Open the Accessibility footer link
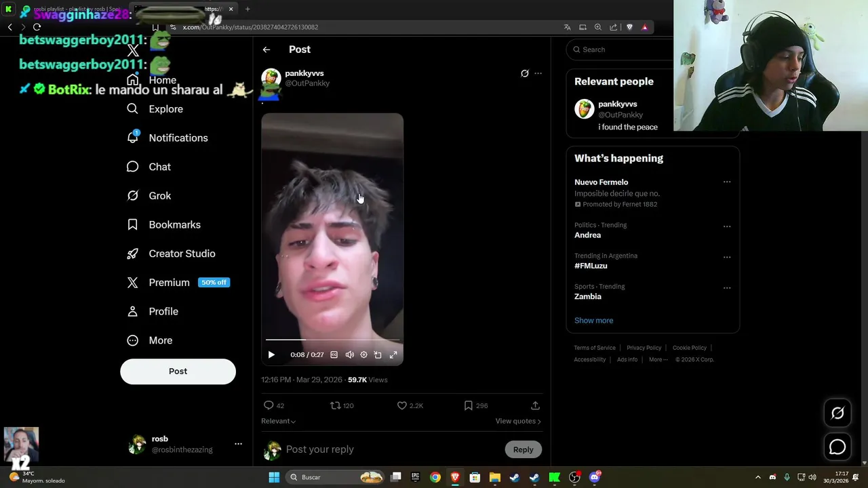 [x=589, y=360]
